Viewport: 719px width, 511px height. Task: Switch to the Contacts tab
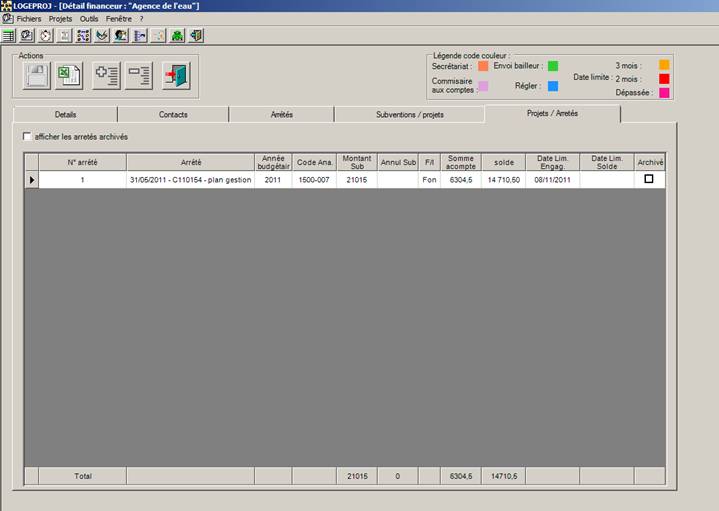[x=173, y=114]
